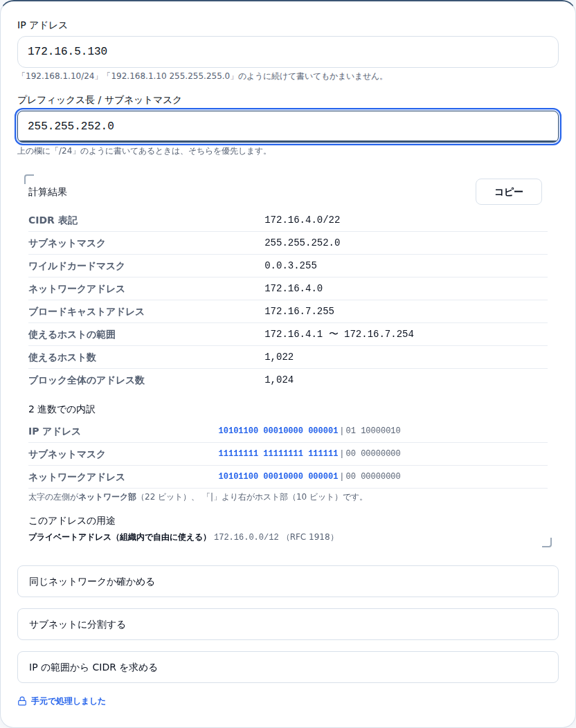Click the CIDR 表記 row label
The width and height of the screenshot is (576, 728).
pyautogui.click(x=53, y=220)
